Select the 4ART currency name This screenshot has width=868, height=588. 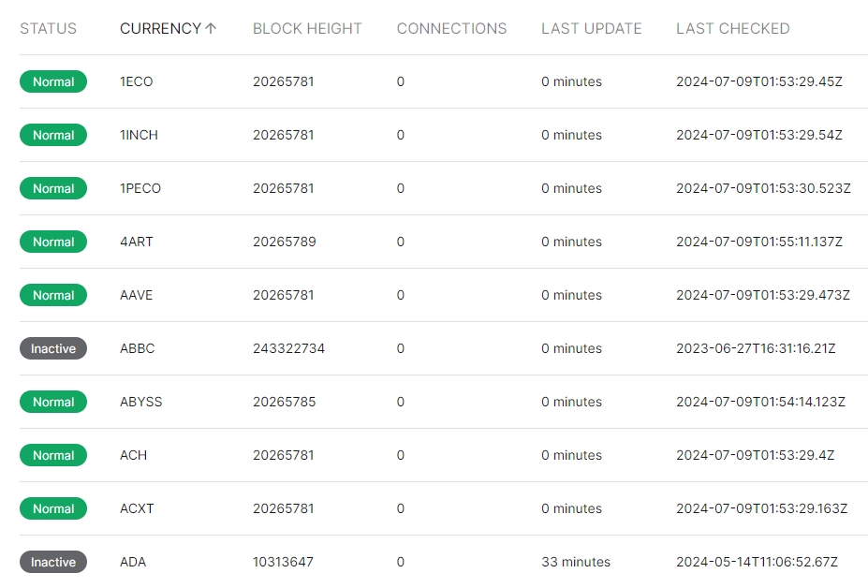[x=137, y=242]
